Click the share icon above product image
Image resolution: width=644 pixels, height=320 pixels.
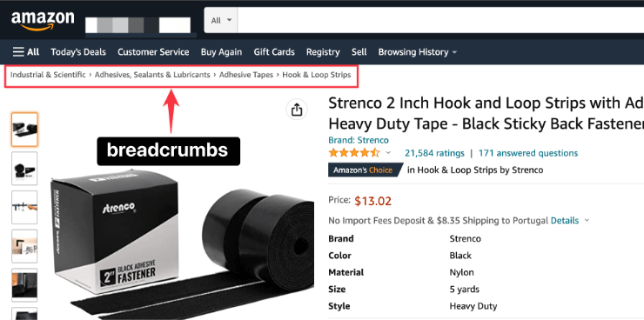(x=297, y=109)
